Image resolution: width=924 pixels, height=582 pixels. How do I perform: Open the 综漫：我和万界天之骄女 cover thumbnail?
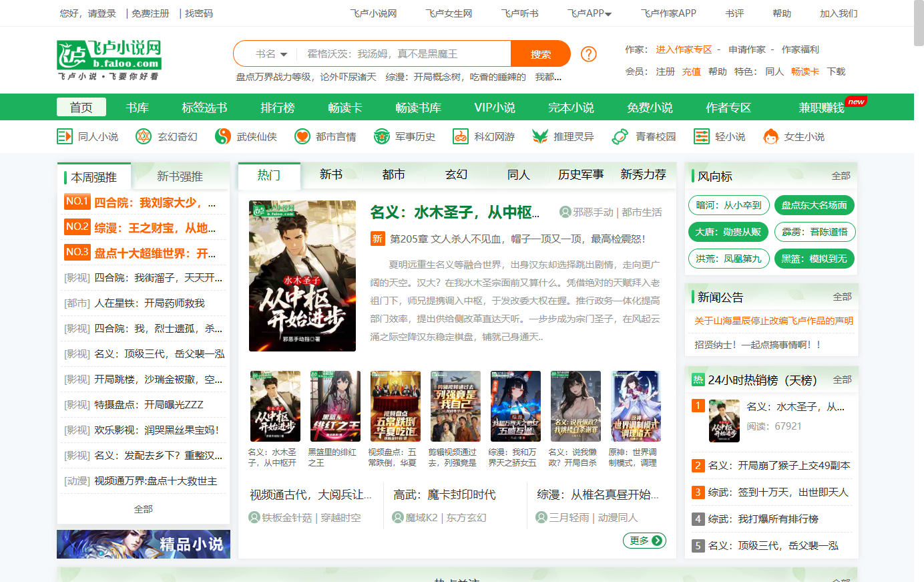coord(515,406)
